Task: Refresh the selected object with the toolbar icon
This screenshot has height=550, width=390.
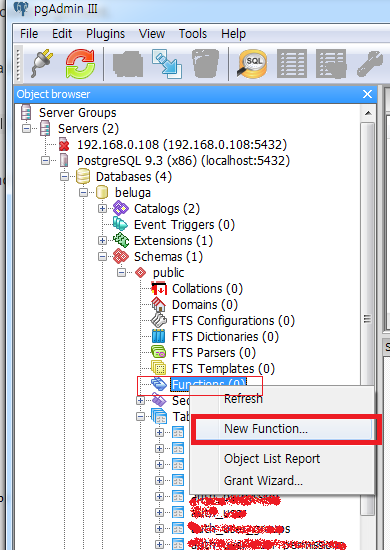Action: pyautogui.click(x=80, y=63)
